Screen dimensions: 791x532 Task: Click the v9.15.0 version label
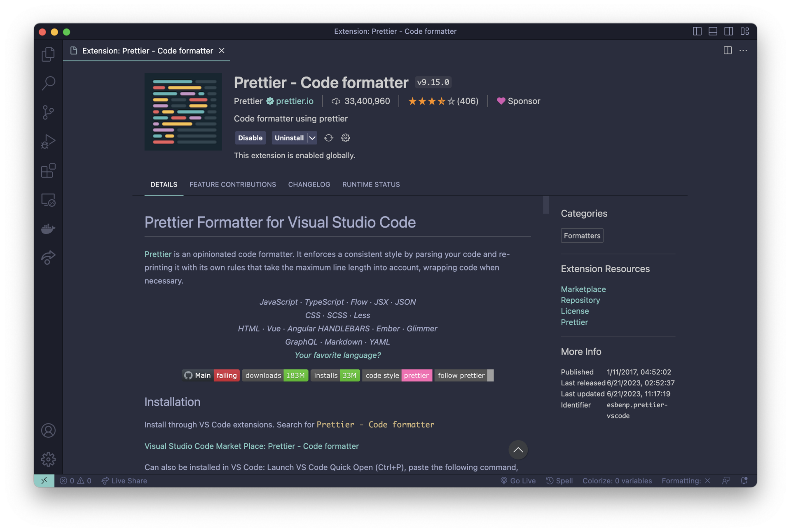(433, 82)
